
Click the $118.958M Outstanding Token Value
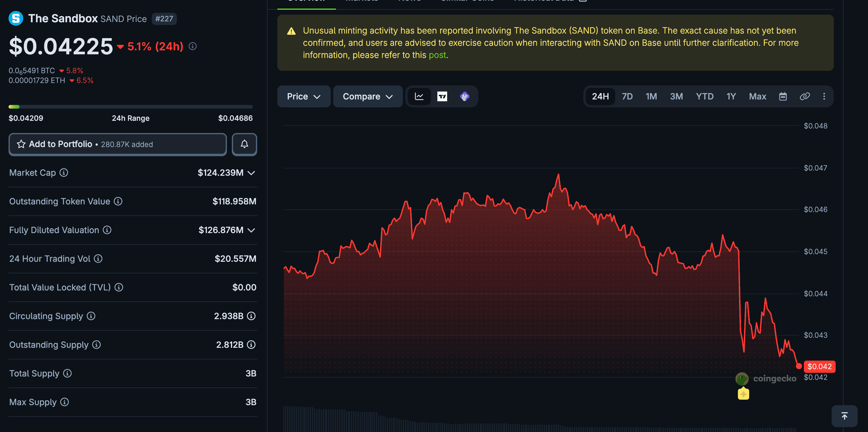[234, 201]
